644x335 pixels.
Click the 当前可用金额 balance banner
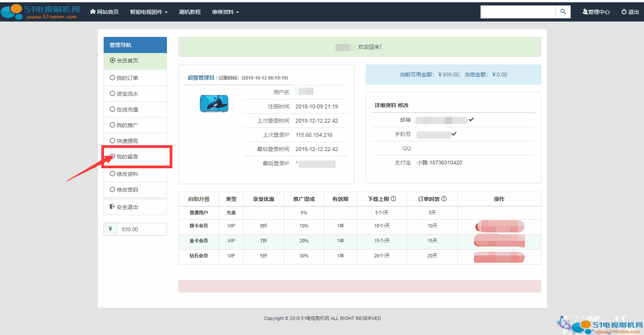point(453,75)
